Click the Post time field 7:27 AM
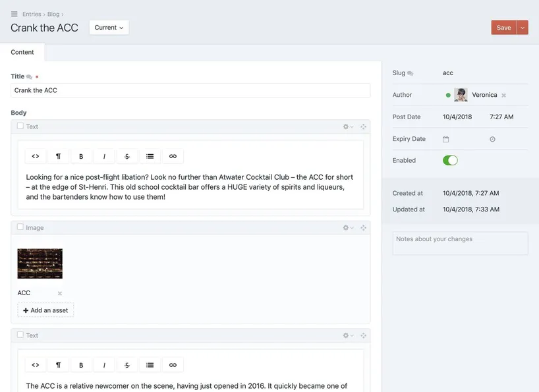 pyautogui.click(x=501, y=117)
